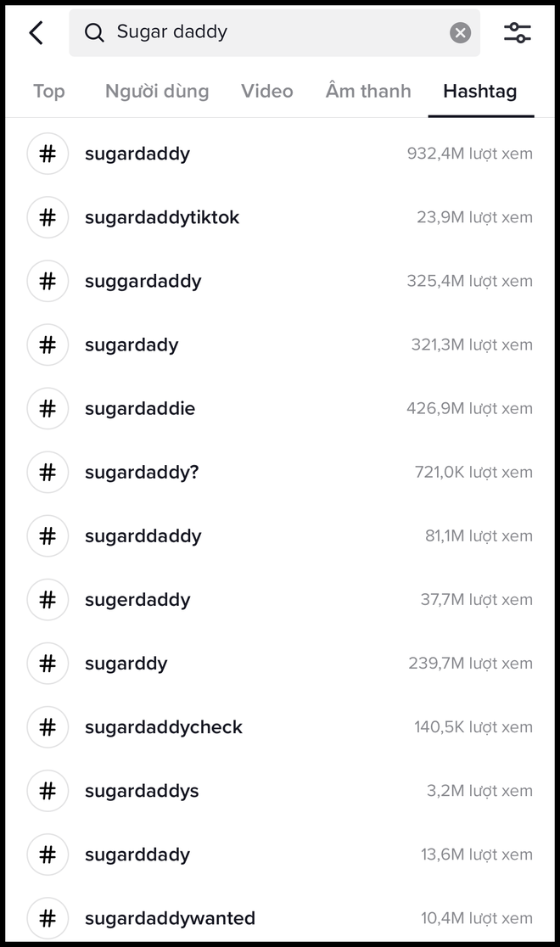Tap the hashtag icon next to sugarddy
This screenshot has height=947, width=560.
tap(48, 664)
